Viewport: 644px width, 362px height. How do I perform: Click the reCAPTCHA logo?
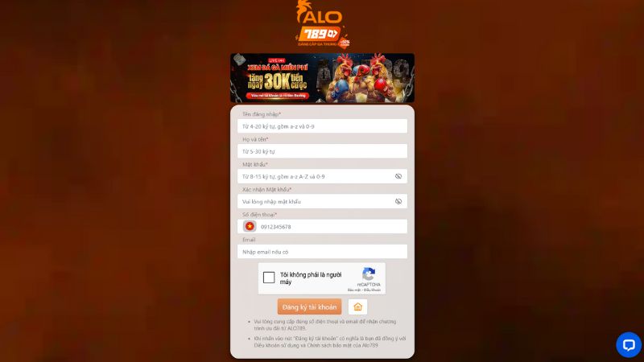pos(369,274)
